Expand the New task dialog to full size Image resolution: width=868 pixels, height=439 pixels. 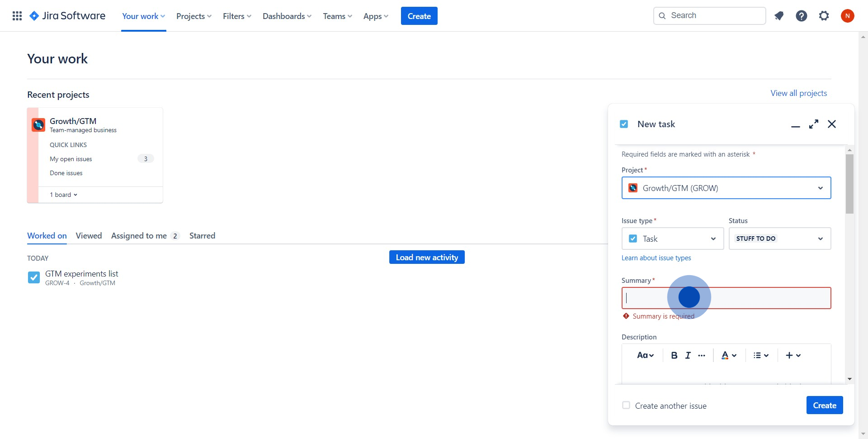coord(814,124)
